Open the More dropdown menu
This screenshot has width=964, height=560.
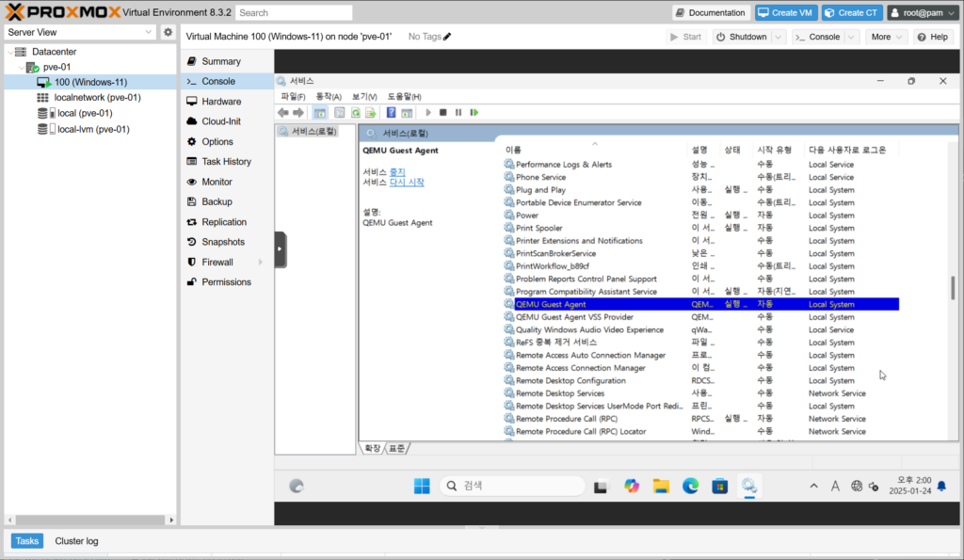[x=886, y=37]
